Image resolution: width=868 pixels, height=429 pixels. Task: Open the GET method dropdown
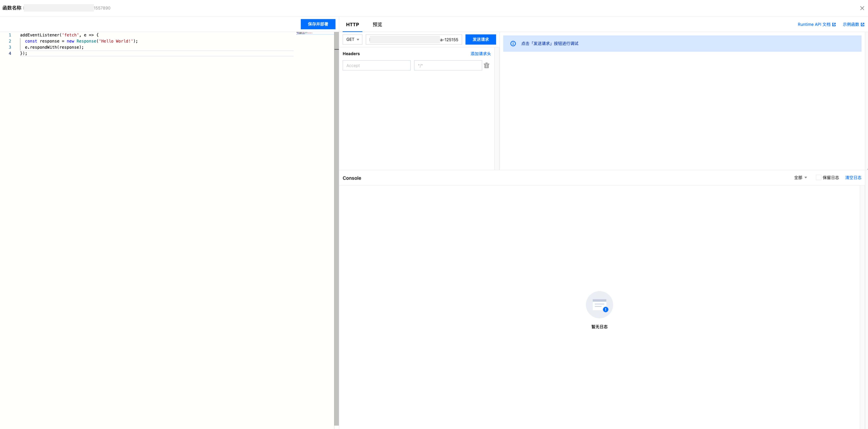pos(352,39)
